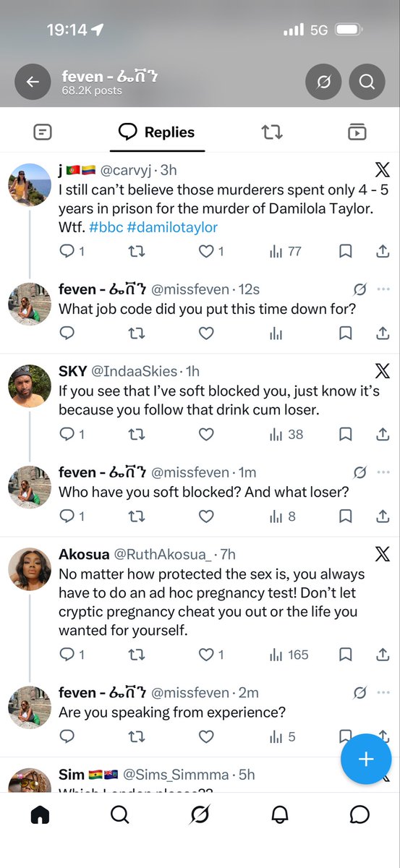Viewport: 400px width, 868px height.
Task: Tap the Grok icon in profile header
Action: click(x=323, y=82)
